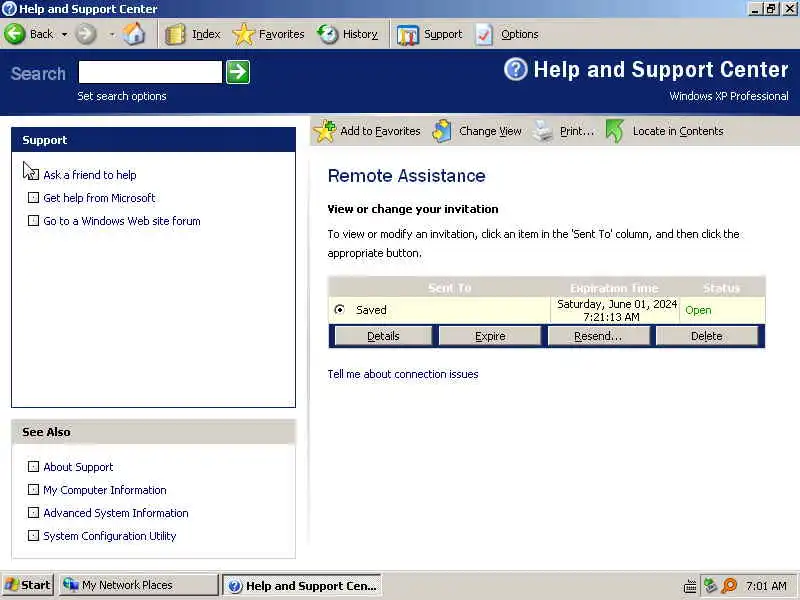Click the grayed Forward arrow icon
800x600 pixels.
[x=86, y=34]
